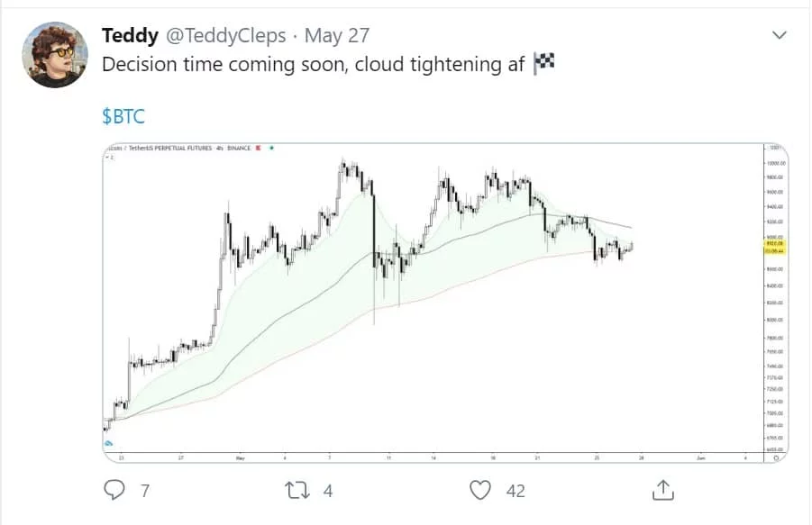Image resolution: width=812 pixels, height=525 pixels.
Task: Click the reply speech bubble icon
Action: [114, 489]
